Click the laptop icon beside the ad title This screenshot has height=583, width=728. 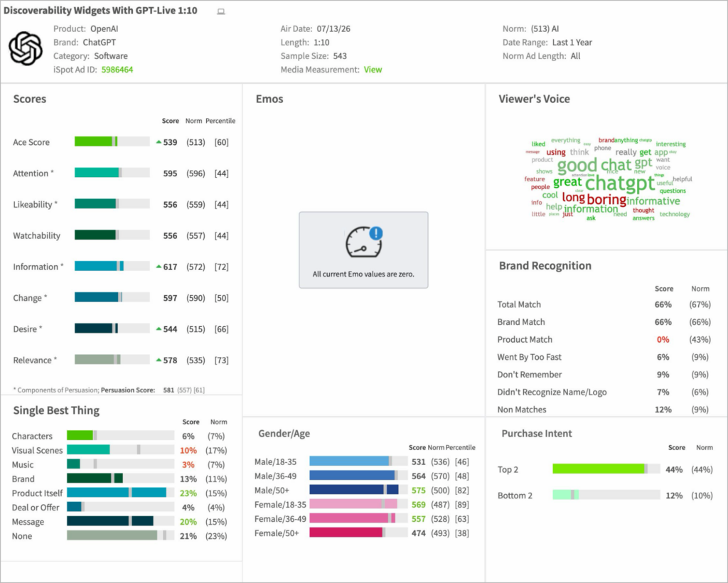click(221, 11)
